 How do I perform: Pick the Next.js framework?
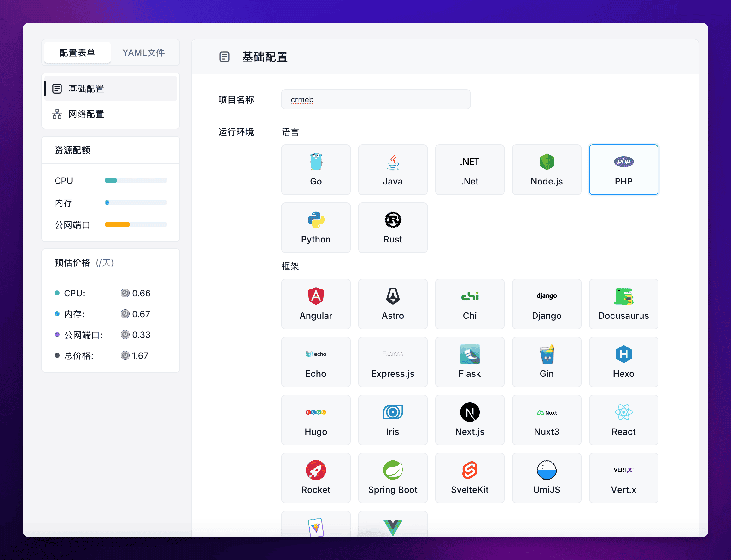point(470,420)
